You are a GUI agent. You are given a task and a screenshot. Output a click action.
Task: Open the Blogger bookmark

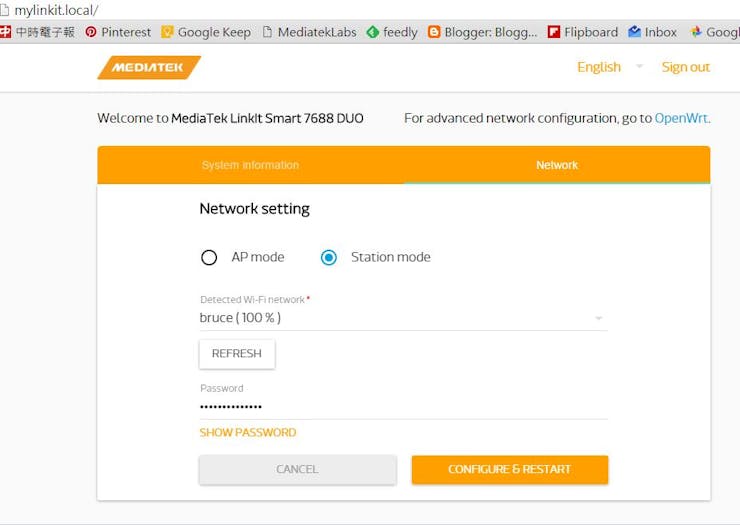(x=483, y=32)
